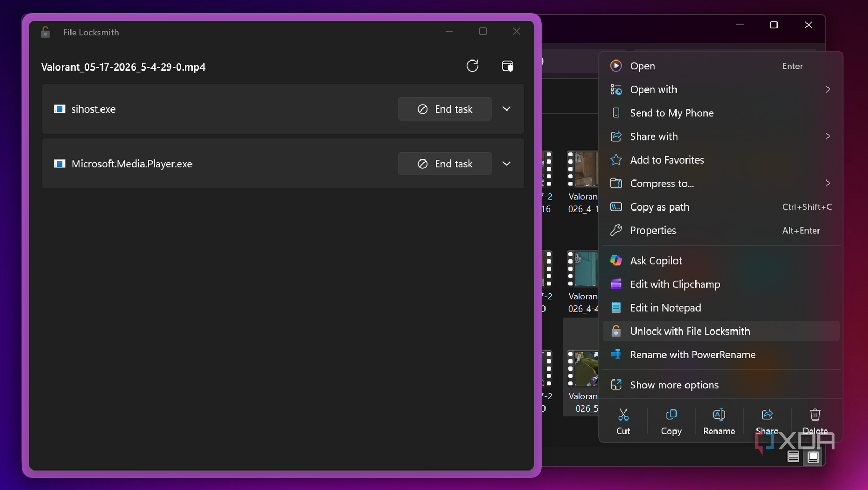Expand sihost.exe process details

click(507, 109)
